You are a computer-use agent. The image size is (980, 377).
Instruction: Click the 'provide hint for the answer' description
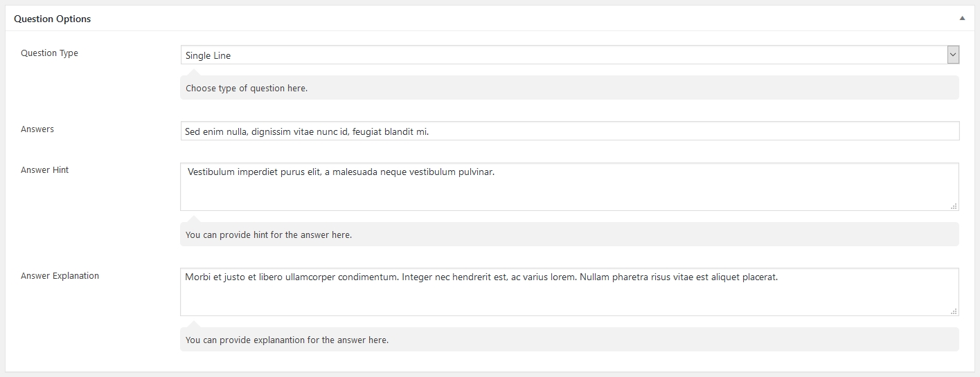click(269, 235)
